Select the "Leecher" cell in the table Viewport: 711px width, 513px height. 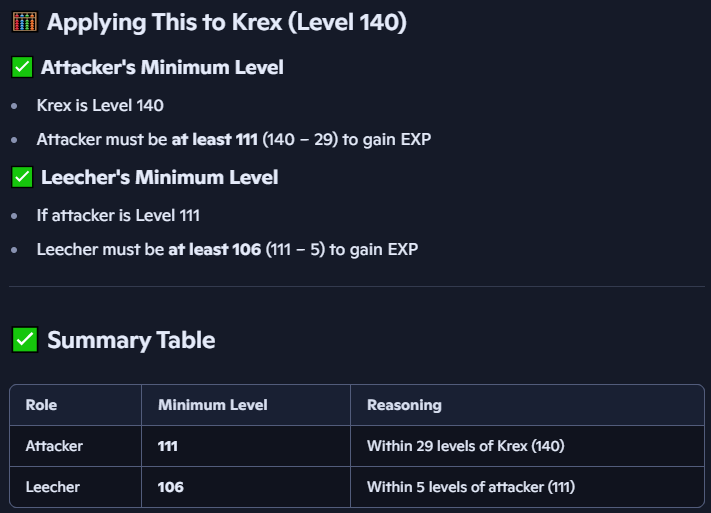[x=53, y=487]
